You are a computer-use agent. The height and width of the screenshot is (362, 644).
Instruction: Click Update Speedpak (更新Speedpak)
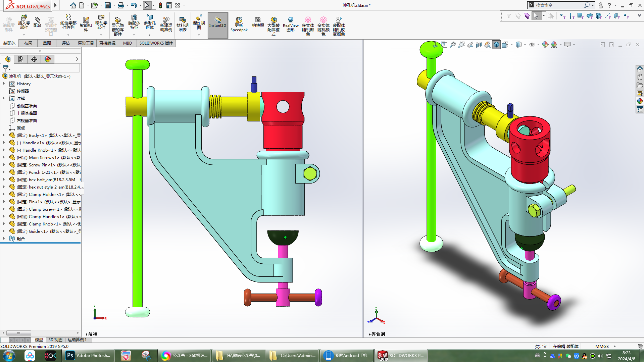[239, 24]
